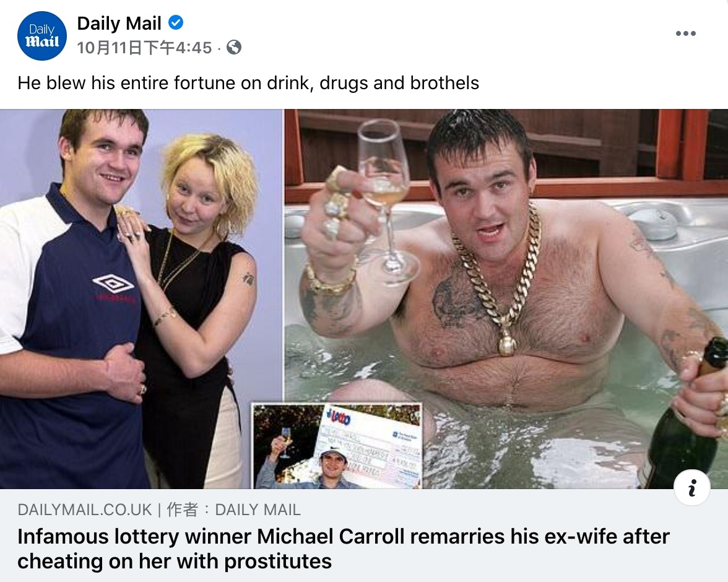Open the photo of the couple
Image resolution: width=728 pixels, height=582 pixels.
point(141,298)
